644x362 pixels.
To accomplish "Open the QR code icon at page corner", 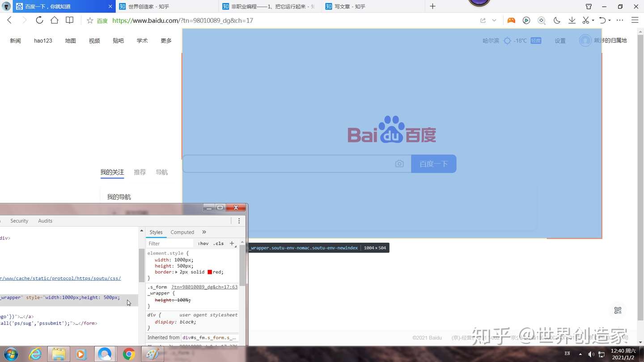I will point(618,310).
